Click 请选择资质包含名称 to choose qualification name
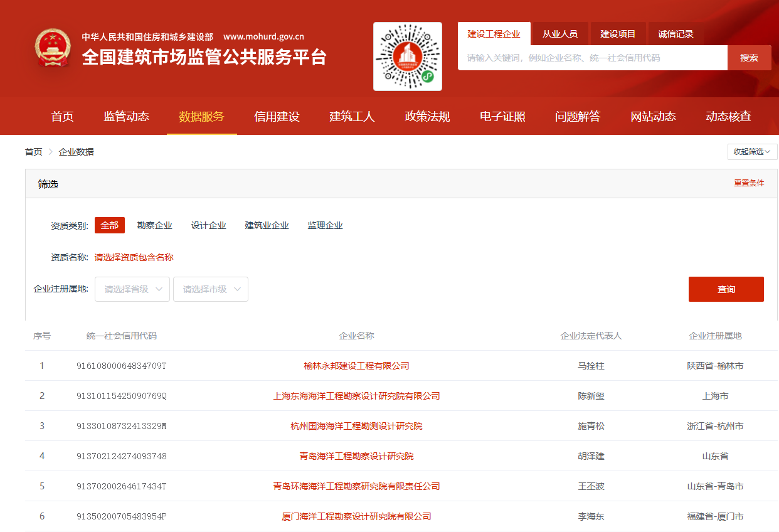 133,257
